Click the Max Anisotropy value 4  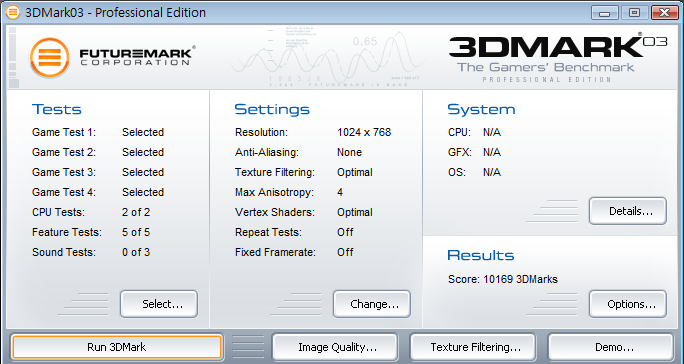pyautogui.click(x=340, y=192)
